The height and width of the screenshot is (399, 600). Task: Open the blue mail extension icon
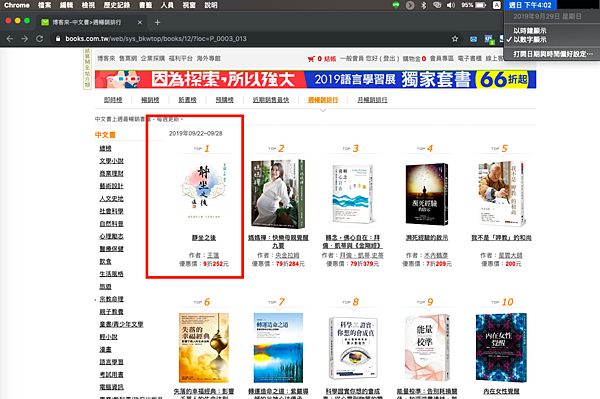click(x=473, y=39)
